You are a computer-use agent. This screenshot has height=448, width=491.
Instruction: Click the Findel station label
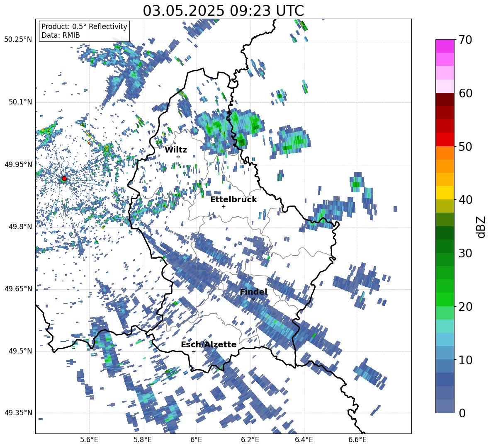[x=253, y=292]
